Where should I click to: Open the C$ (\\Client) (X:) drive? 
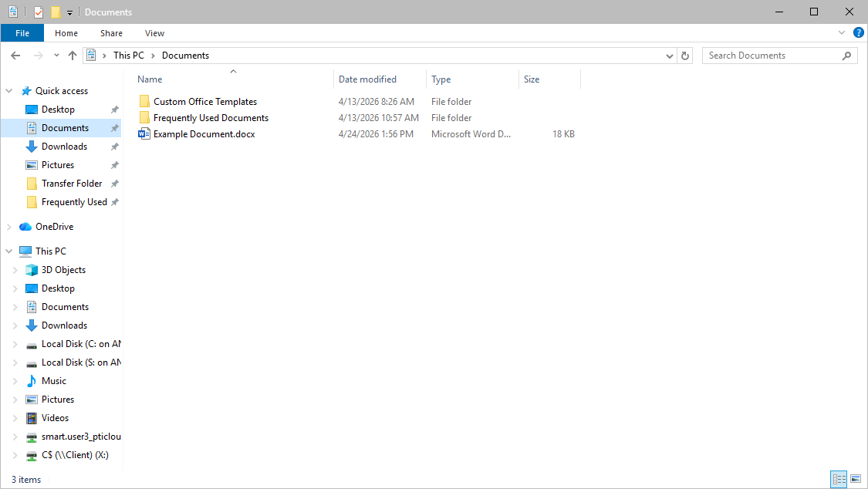tap(75, 455)
